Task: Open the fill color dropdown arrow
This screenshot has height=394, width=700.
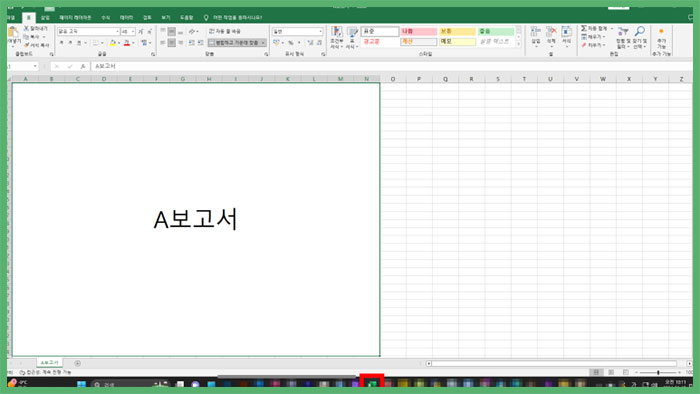Action: point(119,43)
